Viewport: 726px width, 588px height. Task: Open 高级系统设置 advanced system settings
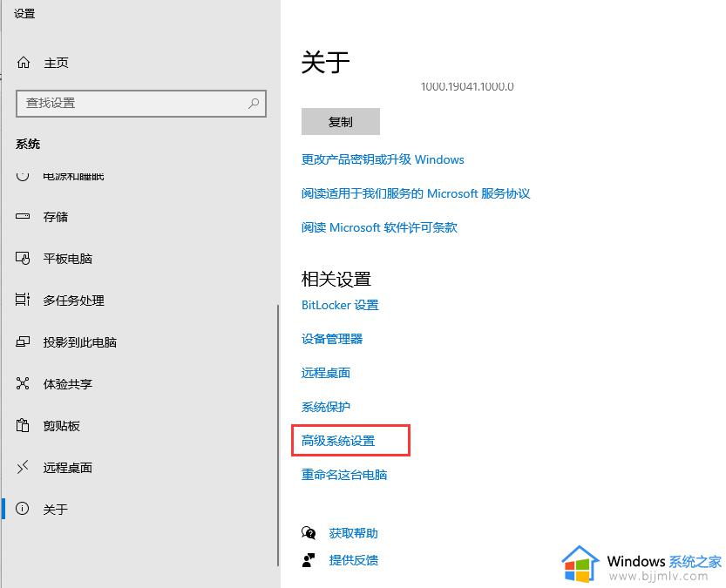pyautogui.click(x=338, y=441)
